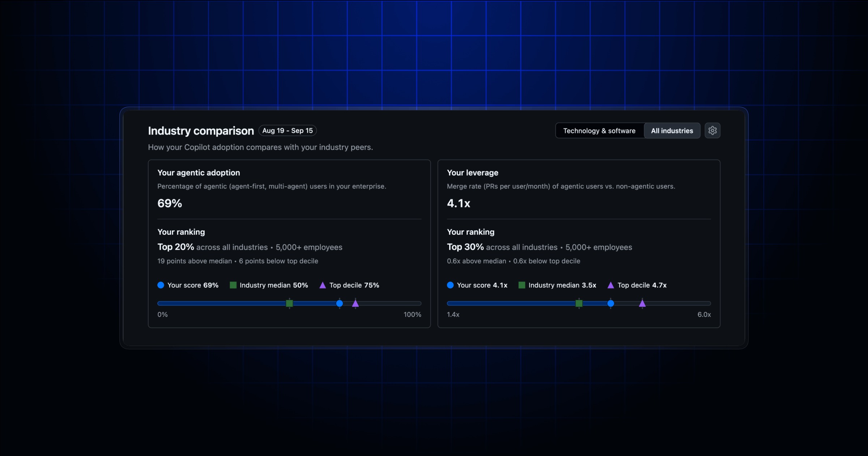Click the Copilot adoption compares subtitle
868x456 pixels.
tap(260, 147)
